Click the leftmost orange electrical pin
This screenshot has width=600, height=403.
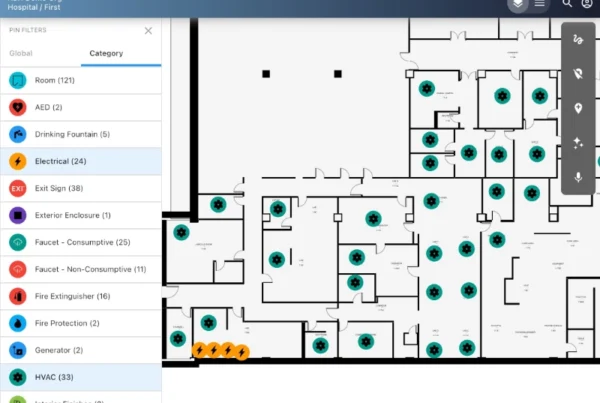(x=199, y=350)
